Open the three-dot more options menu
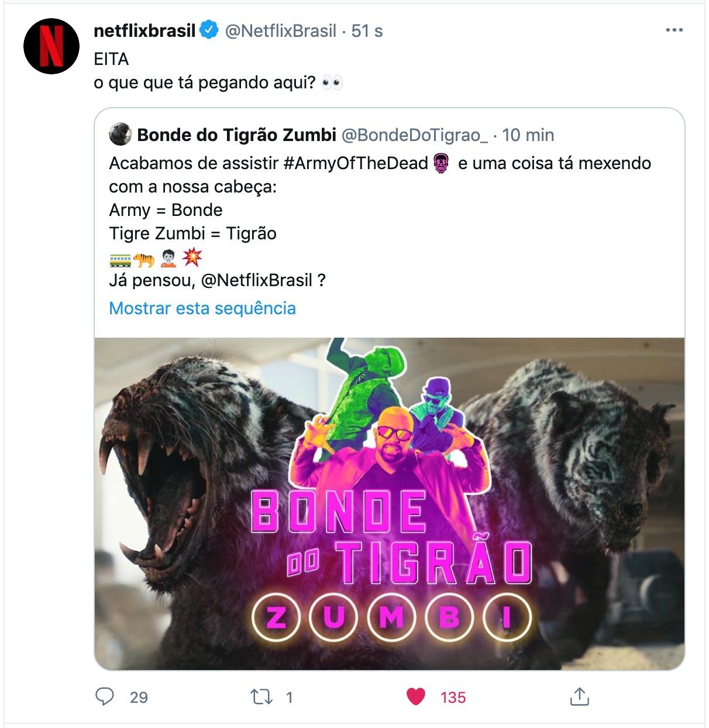This screenshot has width=709, height=728. tap(674, 30)
